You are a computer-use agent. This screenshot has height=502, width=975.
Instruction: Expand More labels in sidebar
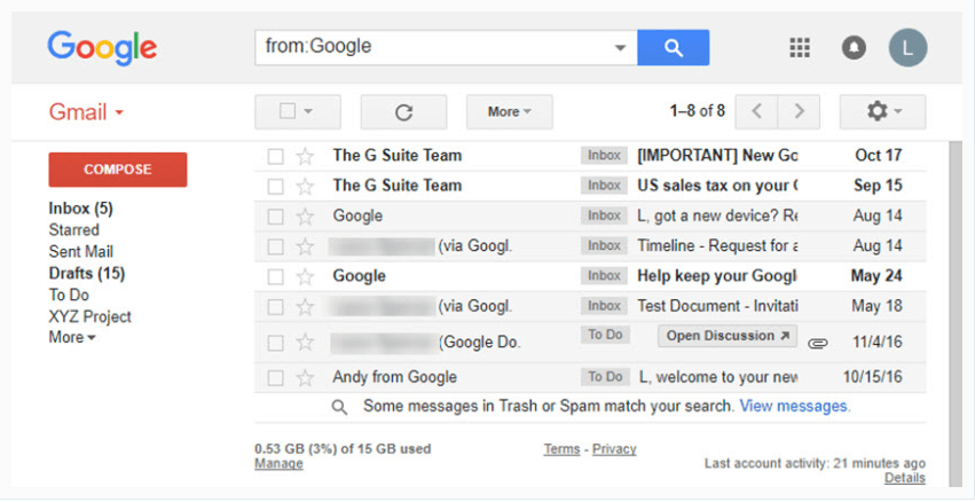(72, 337)
